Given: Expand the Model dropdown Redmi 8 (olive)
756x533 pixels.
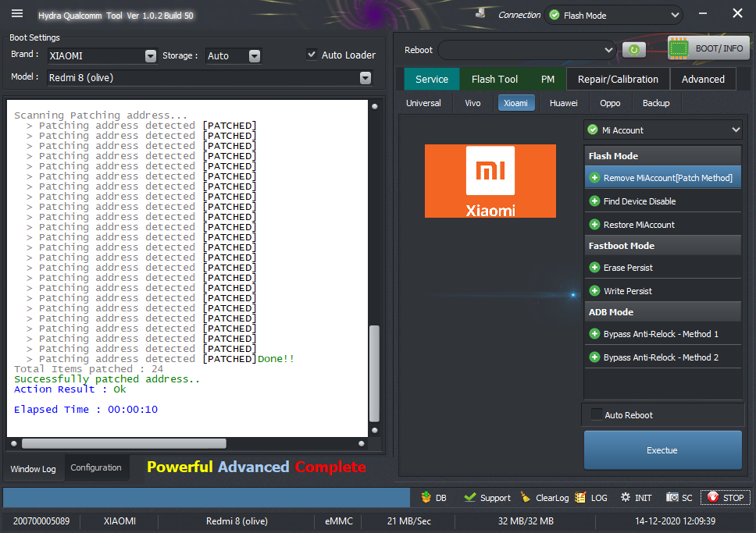Looking at the screenshot, I should (210, 77).
